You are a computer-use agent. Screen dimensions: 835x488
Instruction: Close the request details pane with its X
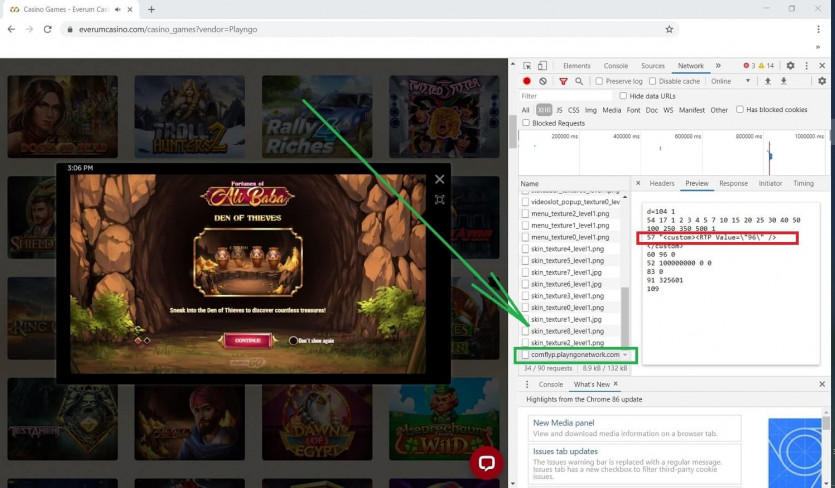pos(638,183)
